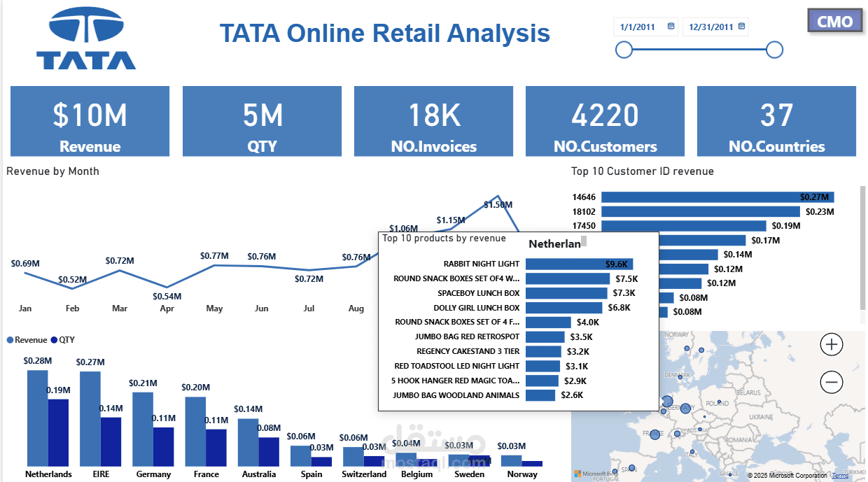Click the Apr $0.54M line point
Image resolution: width=868 pixels, height=482 pixels.
[167, 287]
